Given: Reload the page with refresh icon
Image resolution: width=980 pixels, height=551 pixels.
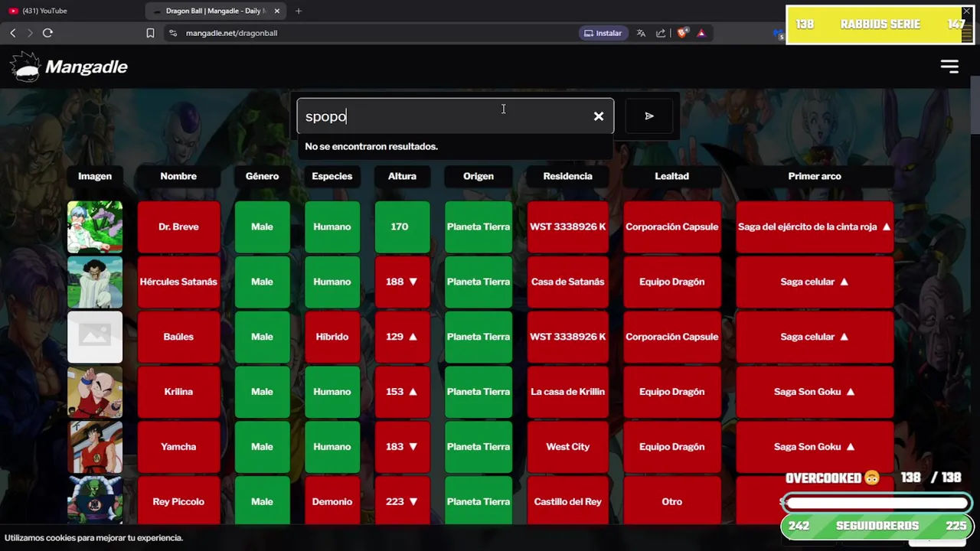Looking at the screenshot, I should coord(47,33).
